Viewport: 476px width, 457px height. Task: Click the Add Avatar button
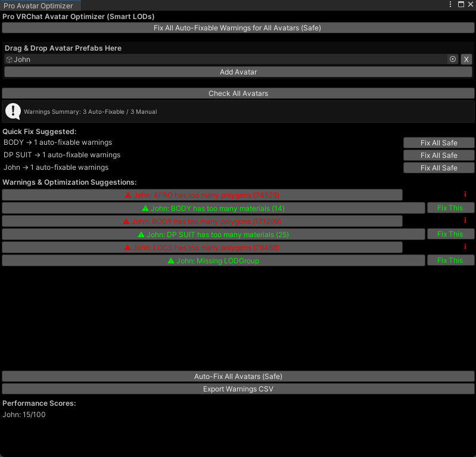(x=238, y=72)
